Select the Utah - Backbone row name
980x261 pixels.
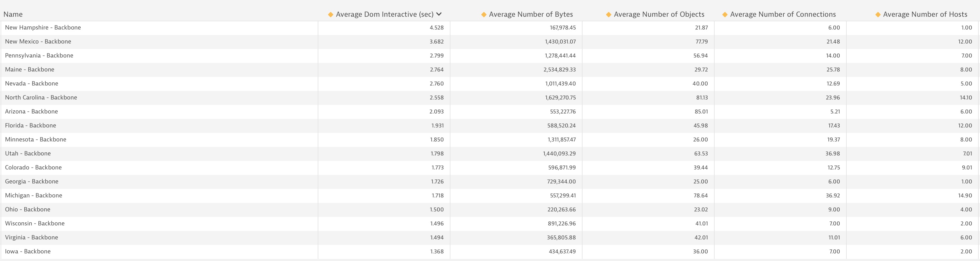[x=28, y=153]
